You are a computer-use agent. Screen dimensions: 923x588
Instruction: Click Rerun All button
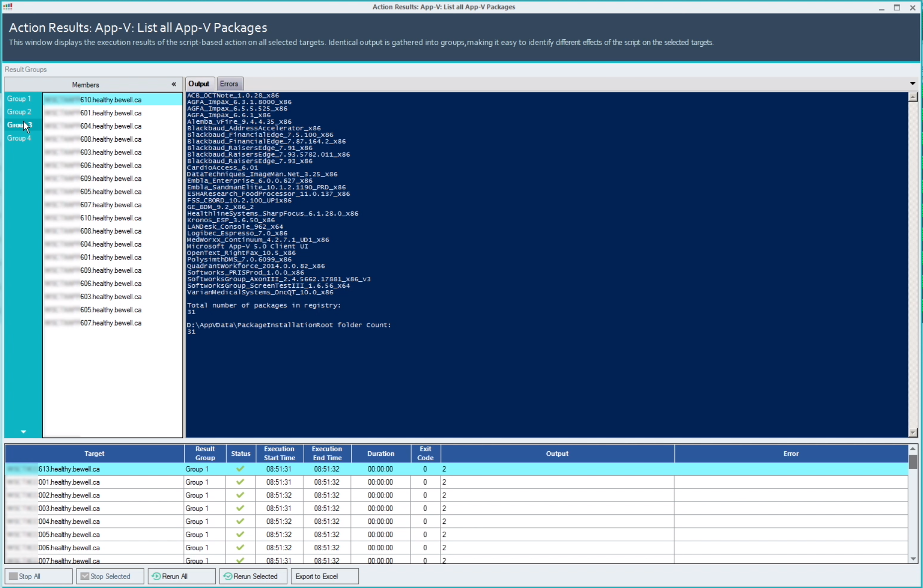pyautogui.click(x=182, y=576)
